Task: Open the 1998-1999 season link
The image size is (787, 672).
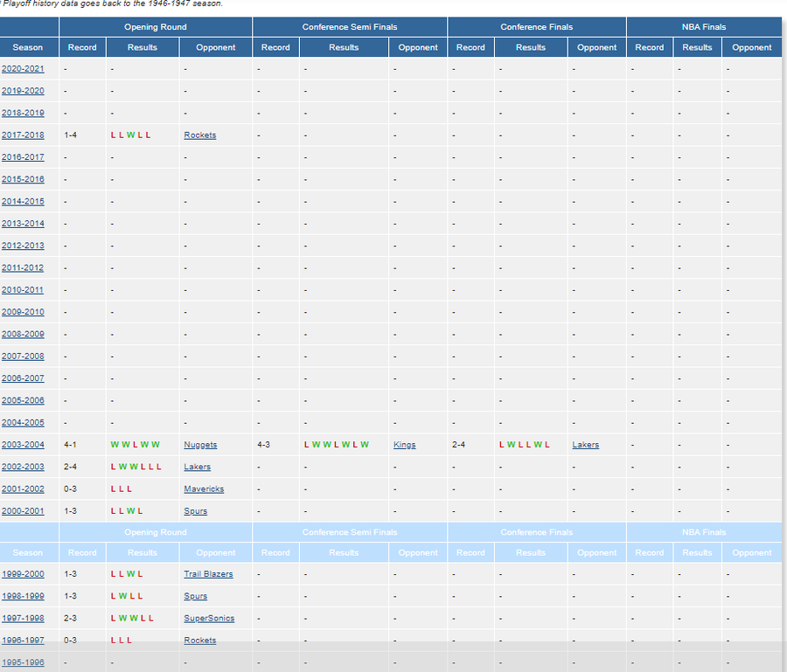Action: pos(23,596)
